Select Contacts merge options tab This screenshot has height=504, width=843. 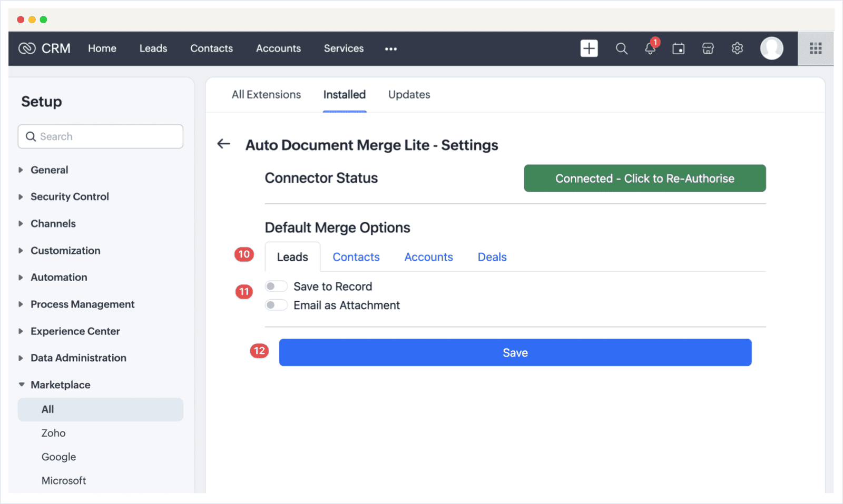[356, 257]
